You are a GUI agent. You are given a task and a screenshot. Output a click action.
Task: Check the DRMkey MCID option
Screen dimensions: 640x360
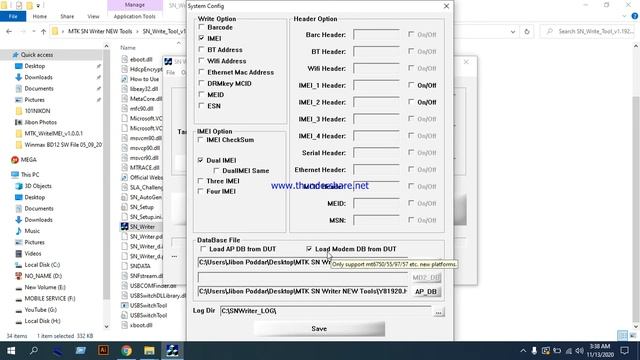[x=202, y=83]
